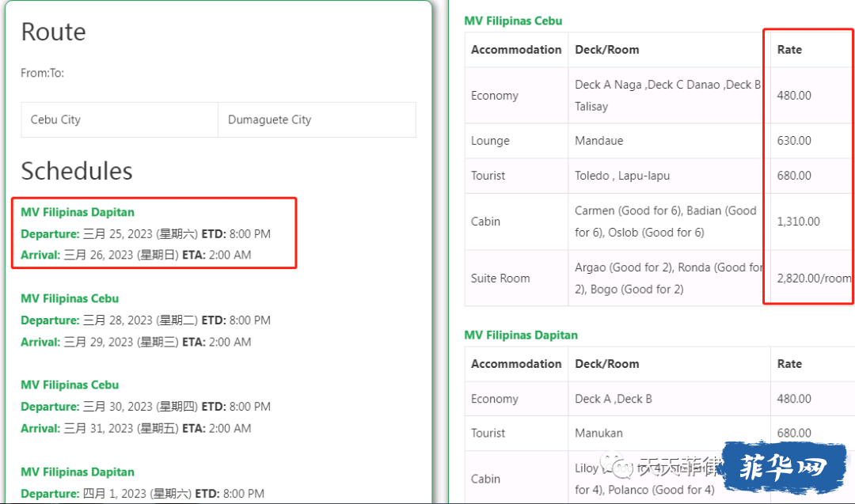
Task: Click the From:To: label
Action: (43, 73)
